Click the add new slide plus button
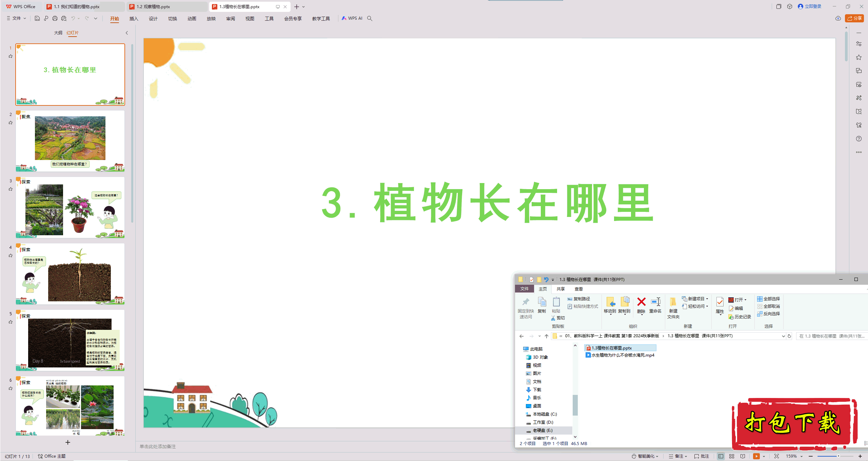 click(68, 442)
